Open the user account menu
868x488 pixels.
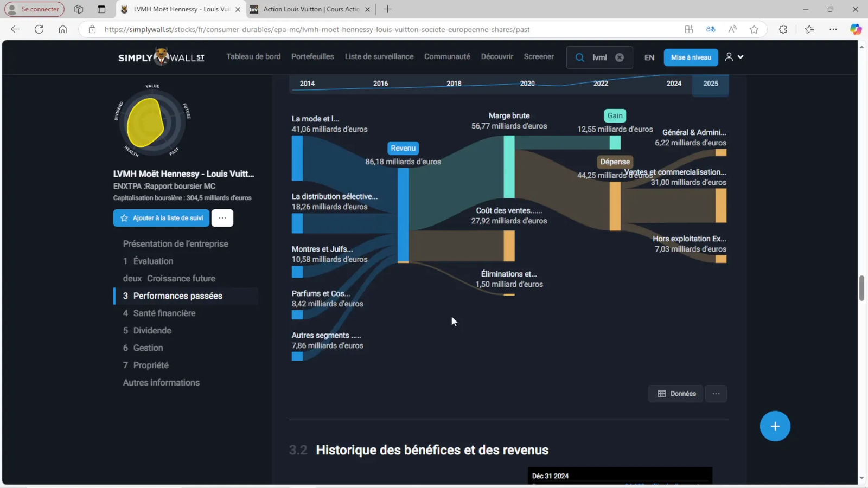click(734, 57)
